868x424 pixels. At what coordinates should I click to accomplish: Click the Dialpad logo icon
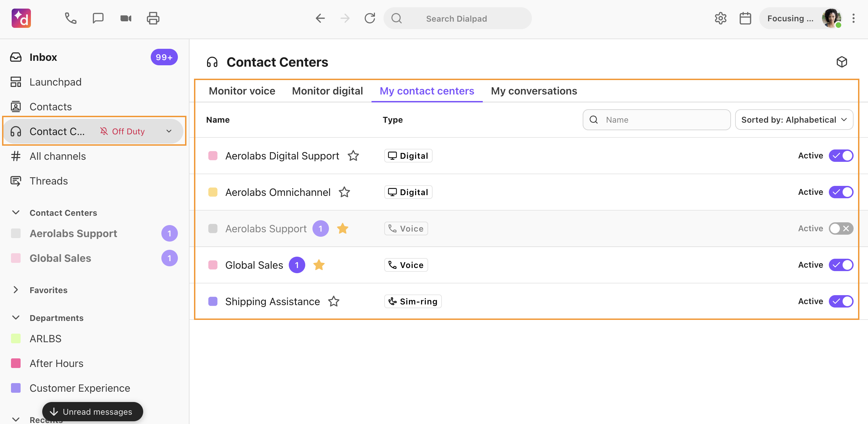coord(21,18)
